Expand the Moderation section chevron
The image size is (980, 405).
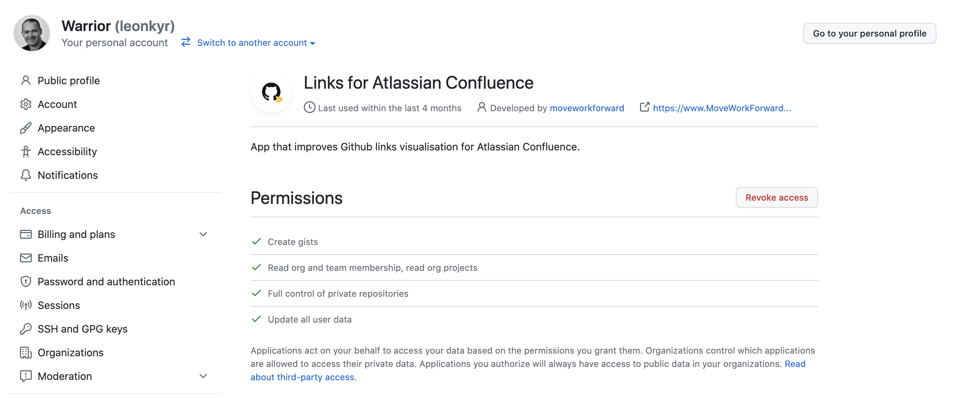pos(203,377)
